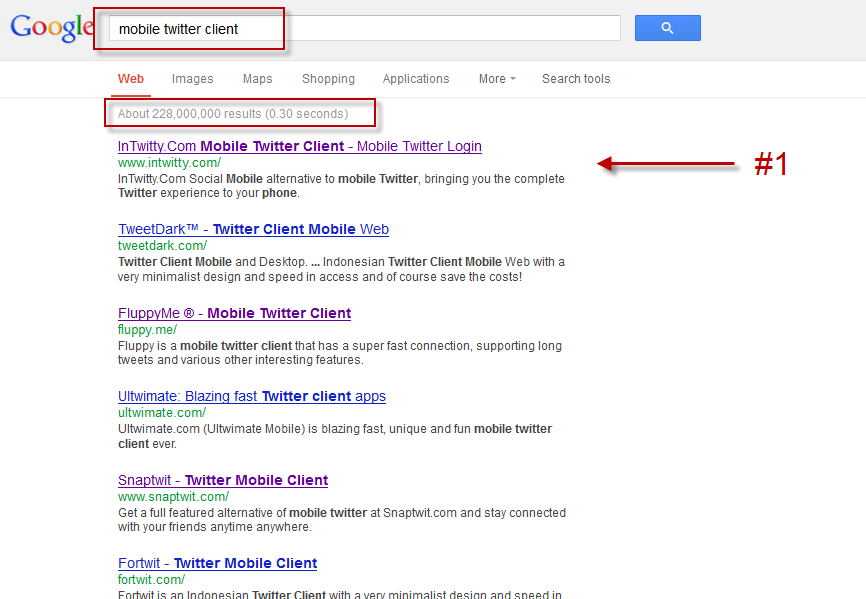This screenshot has height=599, width=866.
Task: Go to the Shopping tab
Action: [328, 79]
